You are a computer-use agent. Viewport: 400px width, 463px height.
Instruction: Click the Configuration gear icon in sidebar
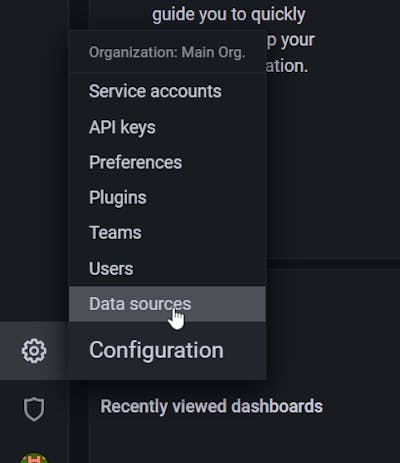pyautogui.click(x=34, y=351)
